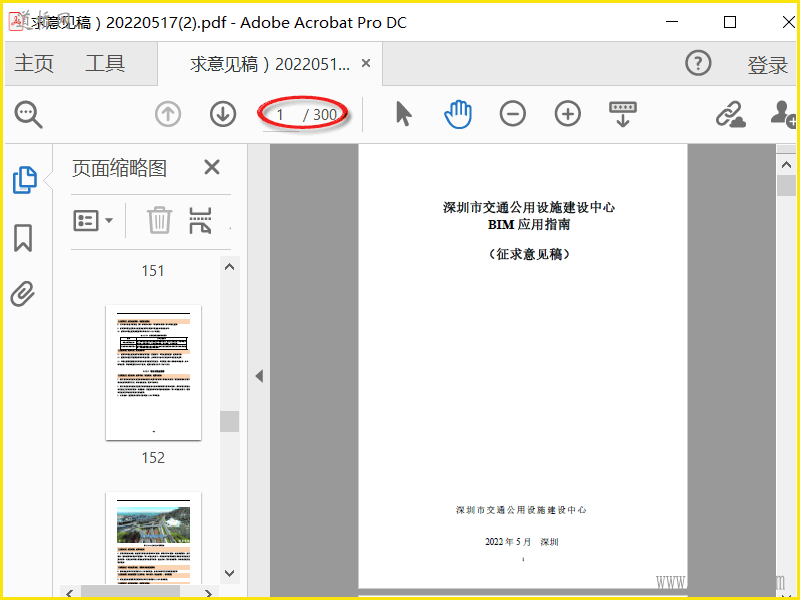The height and width of the screenshot is (600, 800).
Task: Go to previous page arrow
Action: point(168,114)
